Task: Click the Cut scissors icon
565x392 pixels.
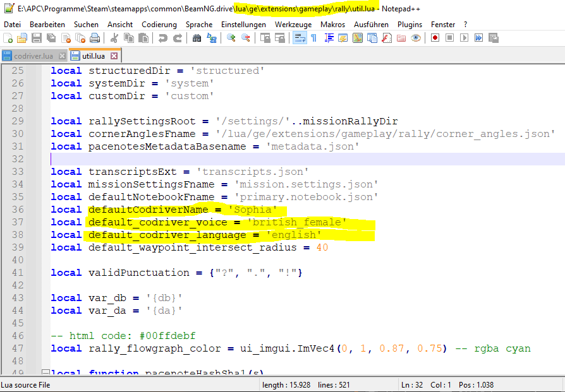Action: tap(114, 38)
